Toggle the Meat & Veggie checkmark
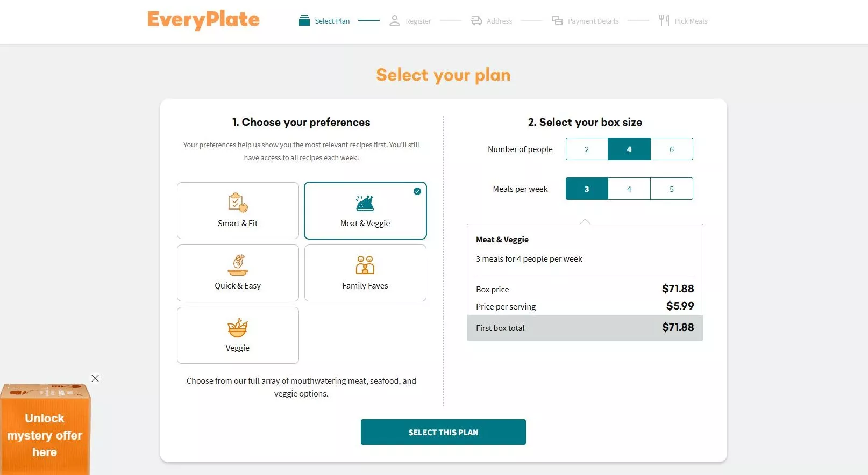 (417, 191)
